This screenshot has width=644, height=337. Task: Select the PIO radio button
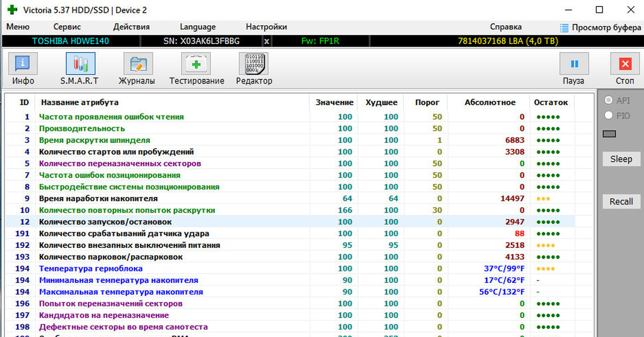(x=609, y=115)
